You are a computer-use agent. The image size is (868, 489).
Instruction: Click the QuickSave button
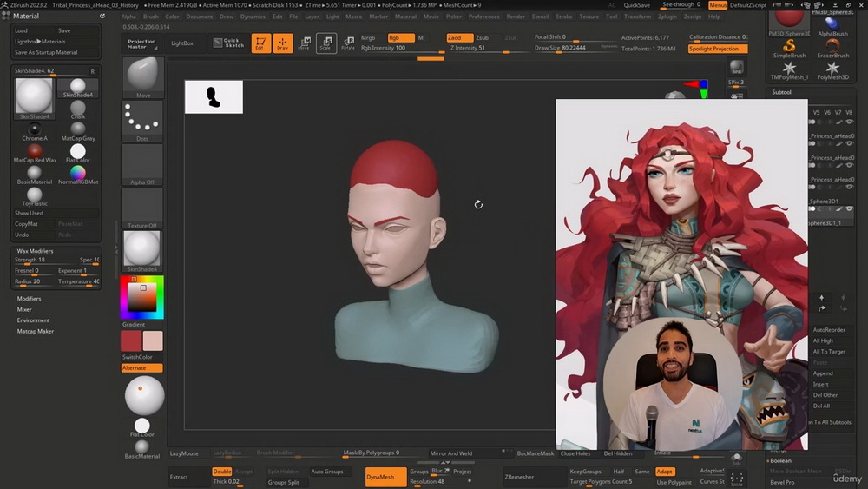pos(636,5)
